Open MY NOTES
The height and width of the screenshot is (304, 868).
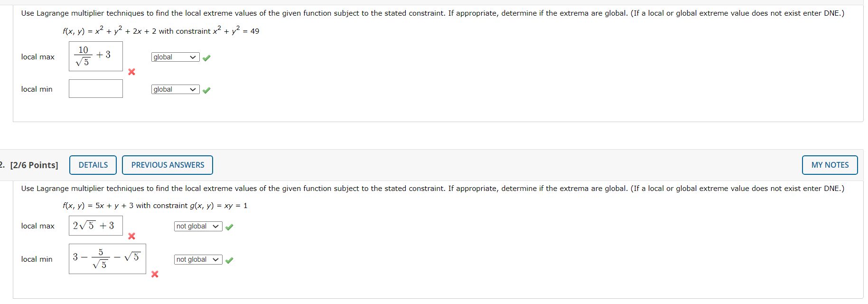pos(829,165)
